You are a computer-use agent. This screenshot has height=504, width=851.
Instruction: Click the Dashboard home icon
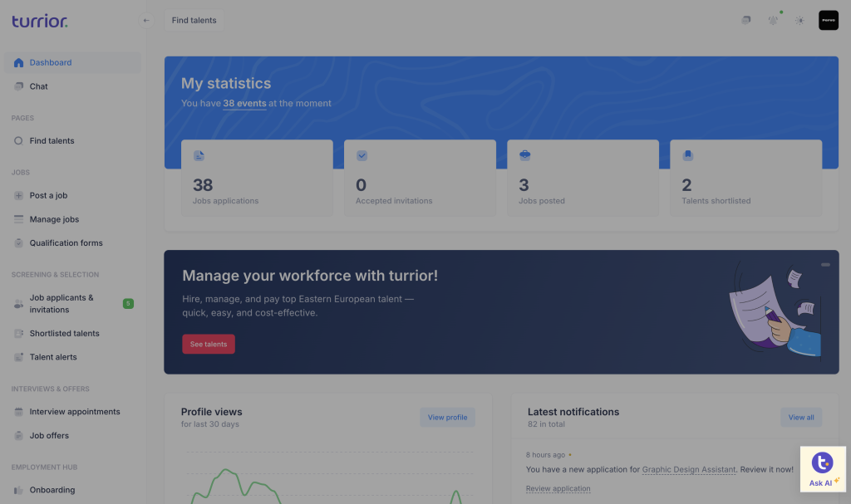18,62
